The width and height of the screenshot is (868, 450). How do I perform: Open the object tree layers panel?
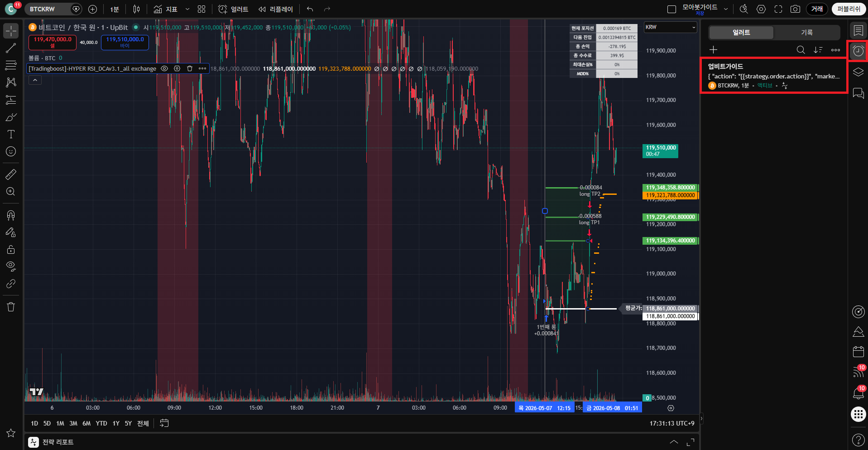click(858, 72)
